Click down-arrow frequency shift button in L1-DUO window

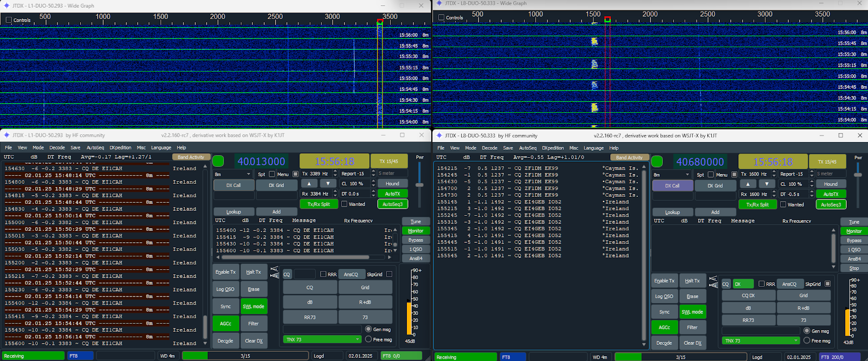pos(328,184)
